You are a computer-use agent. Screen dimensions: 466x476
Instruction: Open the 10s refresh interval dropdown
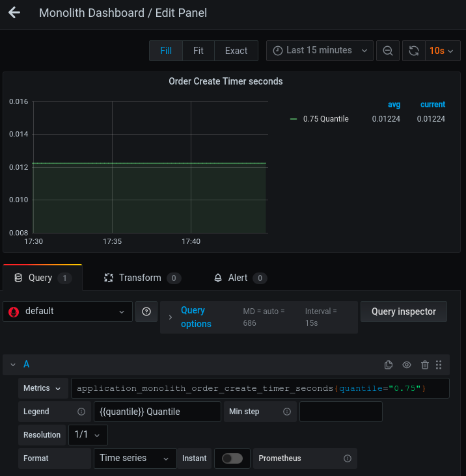(443, 51)
